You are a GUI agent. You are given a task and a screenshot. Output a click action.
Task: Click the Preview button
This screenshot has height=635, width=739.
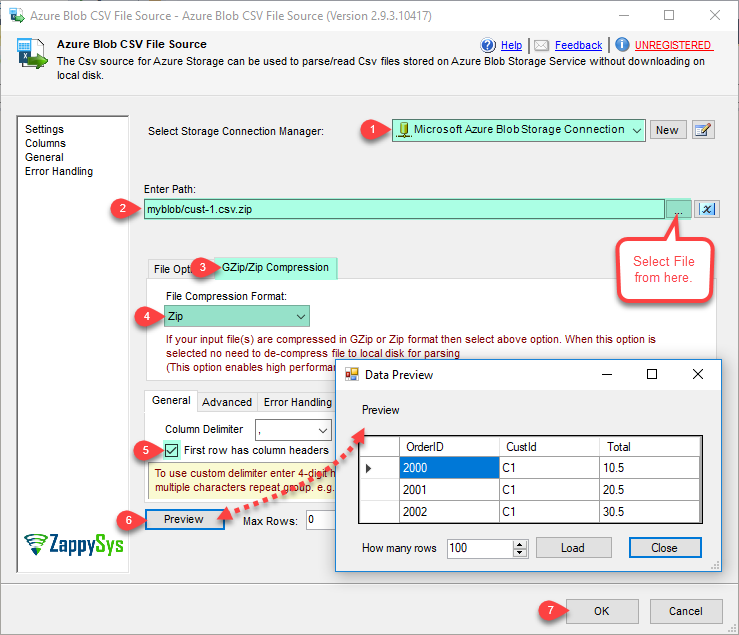coord(184,520)
